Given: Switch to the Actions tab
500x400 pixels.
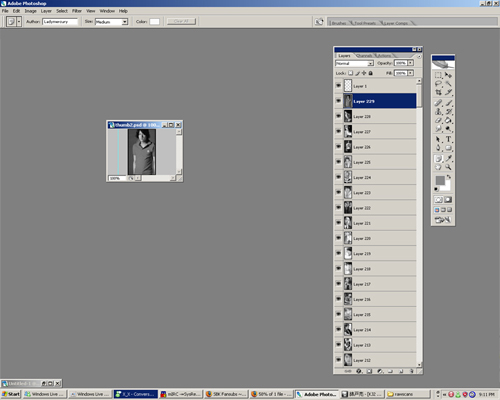Looking at the screenshot, I should click(x=384, y=56).
